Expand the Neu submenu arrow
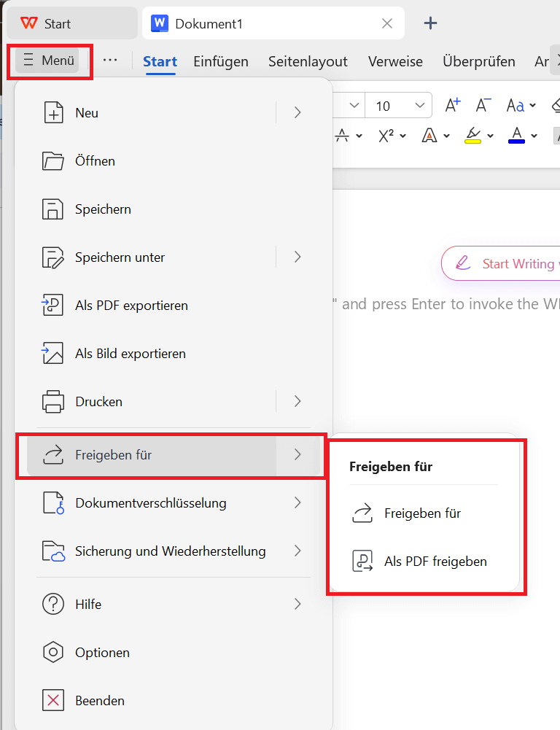560x730 pixels. [297, 112]
